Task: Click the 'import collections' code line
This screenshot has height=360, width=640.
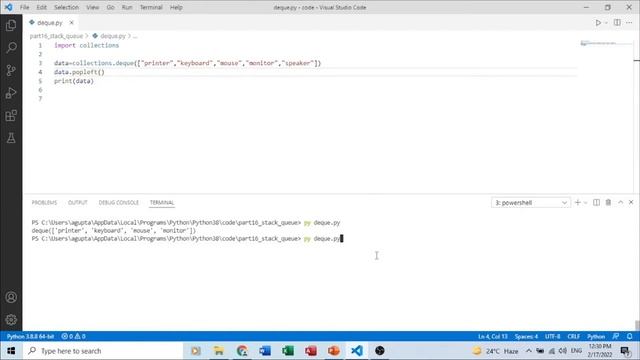Action: [87, 45]
